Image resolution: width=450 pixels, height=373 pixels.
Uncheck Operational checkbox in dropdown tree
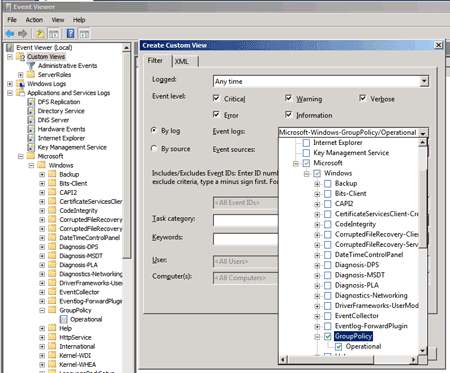[x=339, y=347]
